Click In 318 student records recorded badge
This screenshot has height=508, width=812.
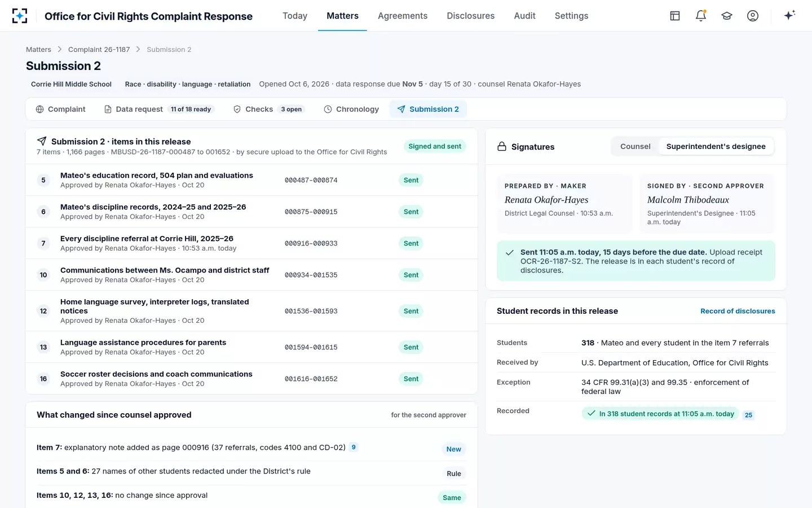pyautogui.click(x=660, y=414)
